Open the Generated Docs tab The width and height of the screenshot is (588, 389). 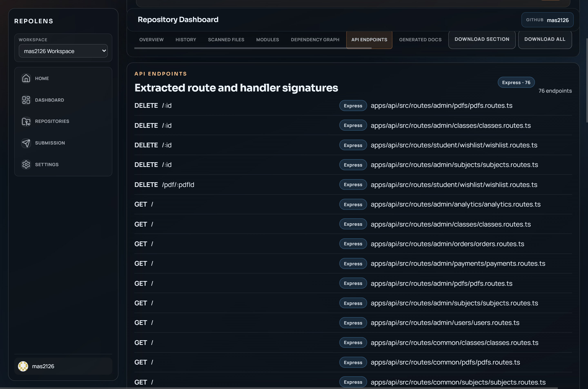(420, 40)
